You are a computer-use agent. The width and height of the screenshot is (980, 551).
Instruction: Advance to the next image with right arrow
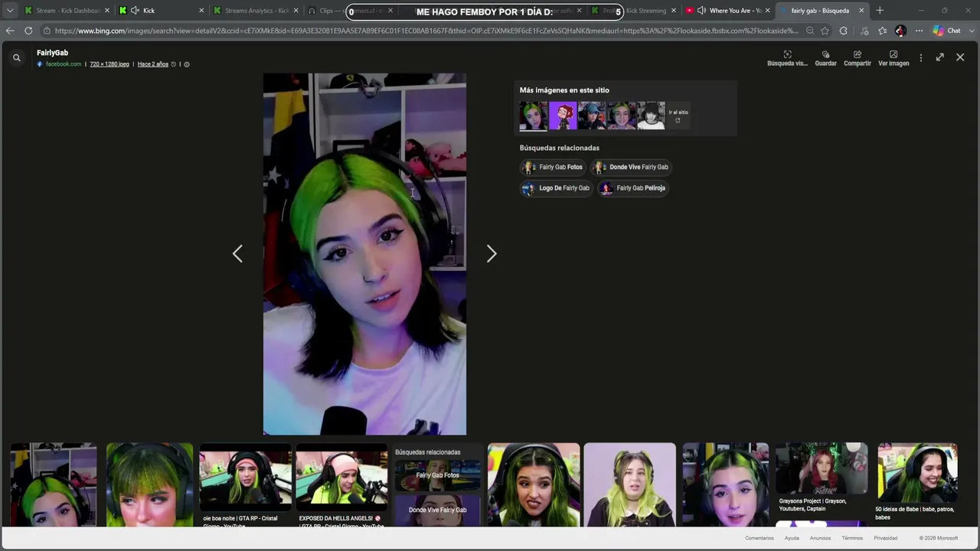(x=492, y=253)
